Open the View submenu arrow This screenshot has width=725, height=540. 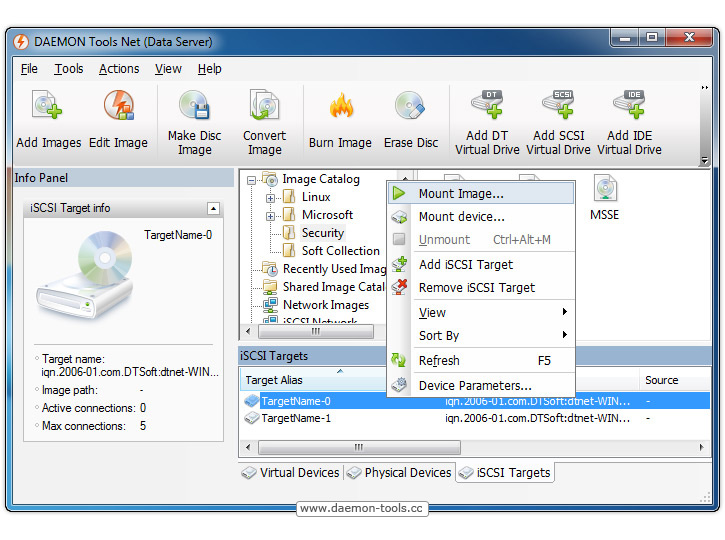point(565,312)
